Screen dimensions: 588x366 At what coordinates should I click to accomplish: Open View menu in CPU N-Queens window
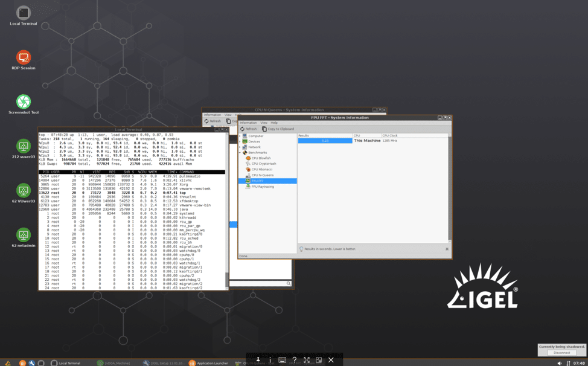pos(228,115)
